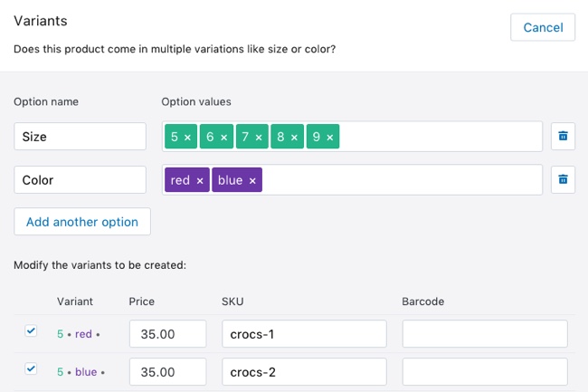
Task: Remove the red color tag
Action: pos(200,181)
